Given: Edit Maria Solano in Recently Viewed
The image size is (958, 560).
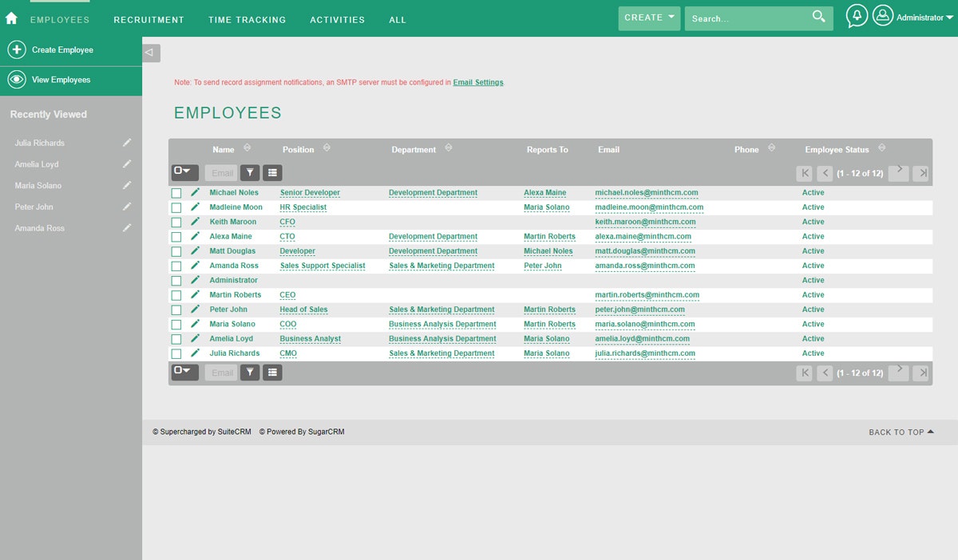Looking at the screenshot, I should click(x=126, y=185).
